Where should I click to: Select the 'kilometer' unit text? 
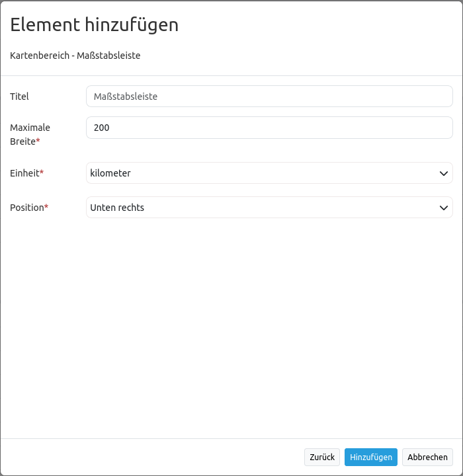click(x=110, y=173)
